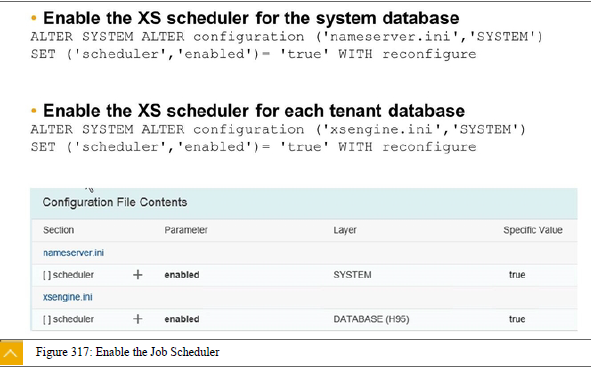591x367 pixels.
Task: Open the nameserver.ini link
Action: coord(73,252)
